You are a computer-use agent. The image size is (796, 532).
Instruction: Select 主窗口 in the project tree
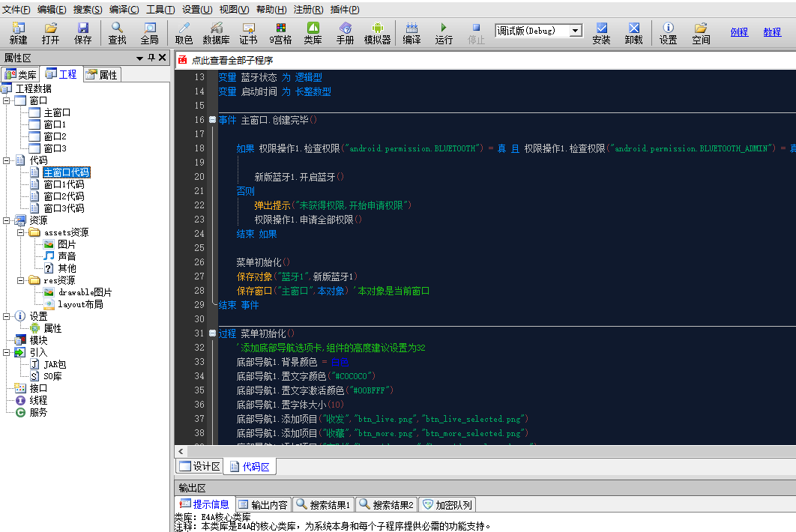point(57,112)
